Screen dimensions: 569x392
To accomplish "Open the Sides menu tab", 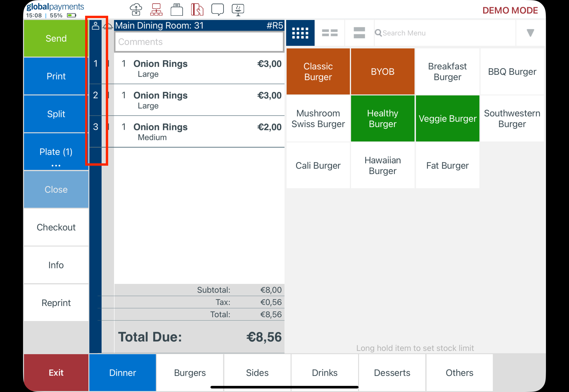I will point(257,372).
